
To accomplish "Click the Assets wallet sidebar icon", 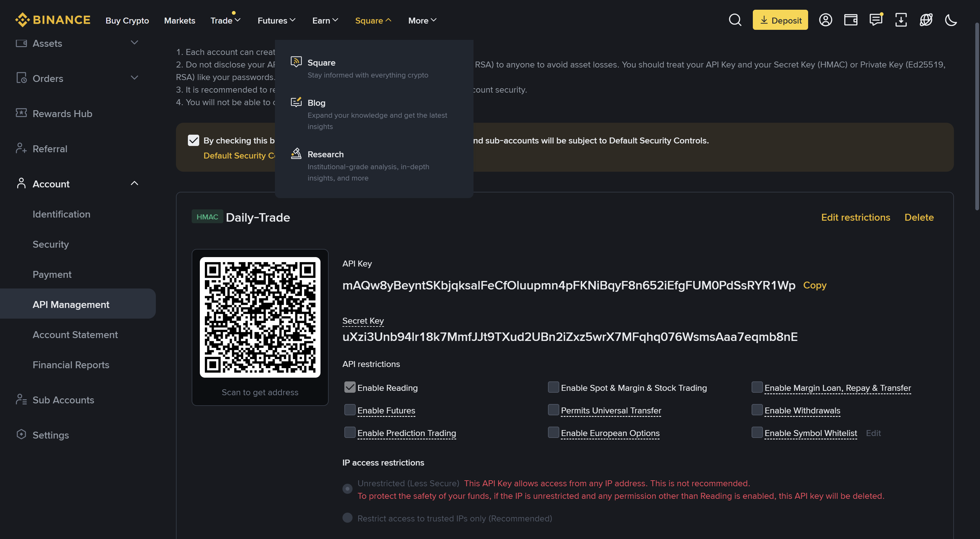I will click(x=21, y=43).
